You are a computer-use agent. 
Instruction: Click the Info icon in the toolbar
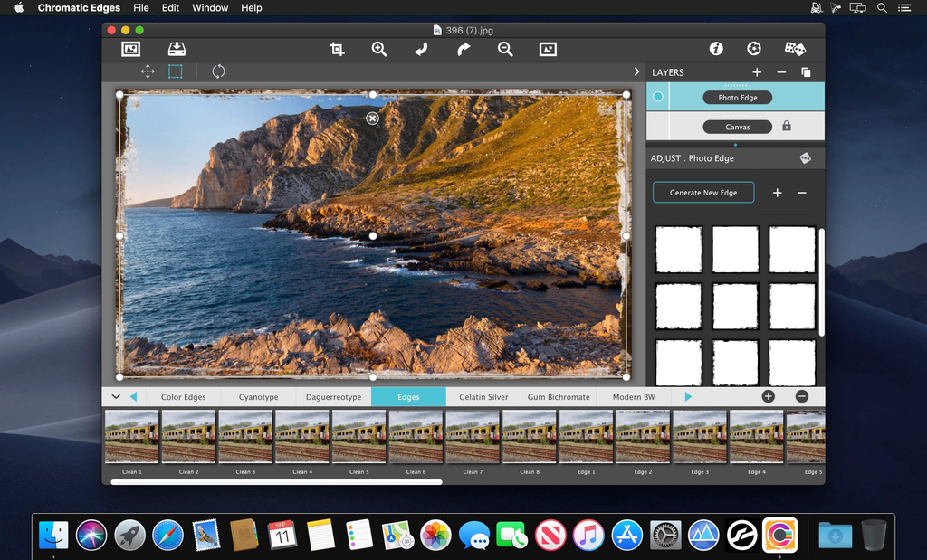tap(716, 49)
